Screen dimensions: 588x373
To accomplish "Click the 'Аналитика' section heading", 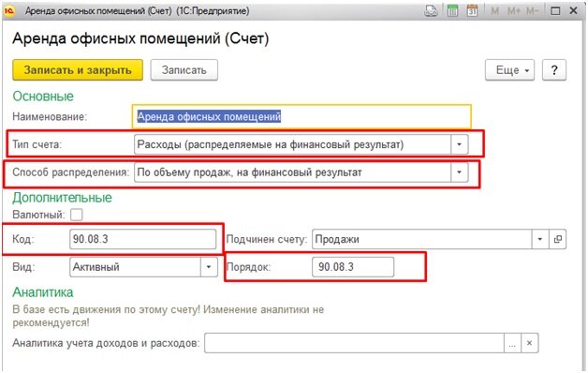I will tap(43, 292).
